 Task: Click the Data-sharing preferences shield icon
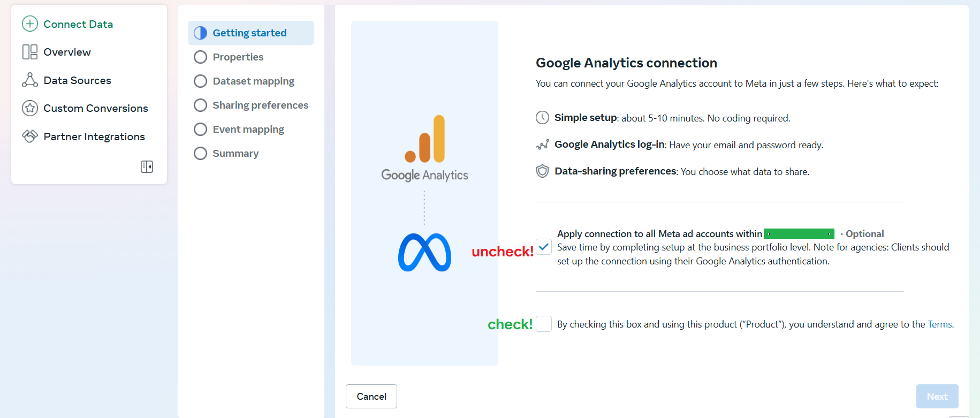(542, 171)
